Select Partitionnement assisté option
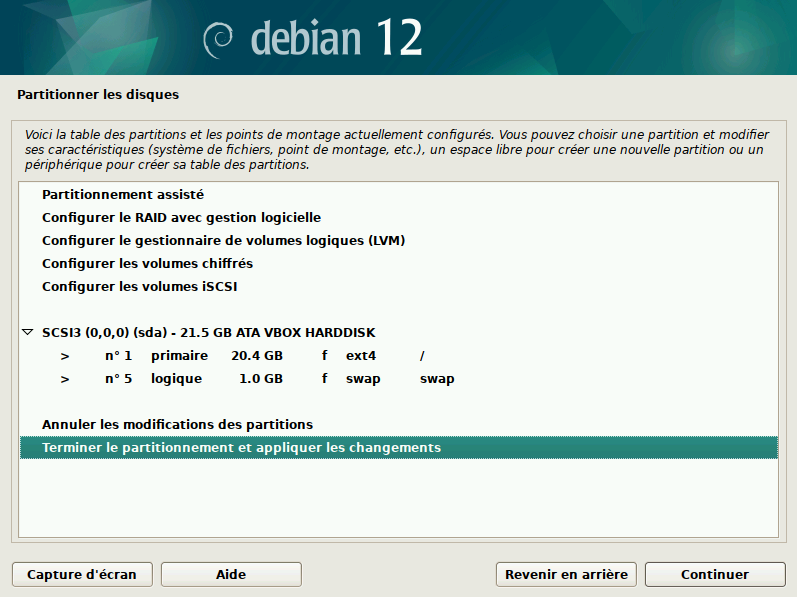Viewport: 797px width, 597px height. [x=399, y=195]
